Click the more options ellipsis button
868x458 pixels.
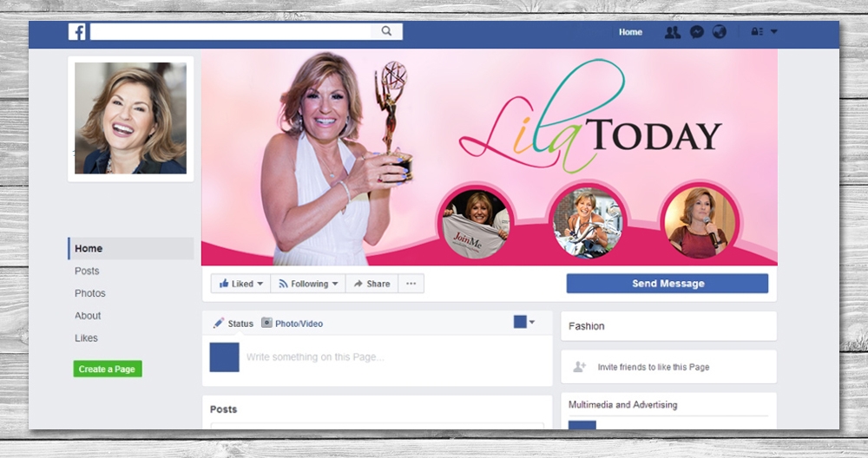[411, 284]
